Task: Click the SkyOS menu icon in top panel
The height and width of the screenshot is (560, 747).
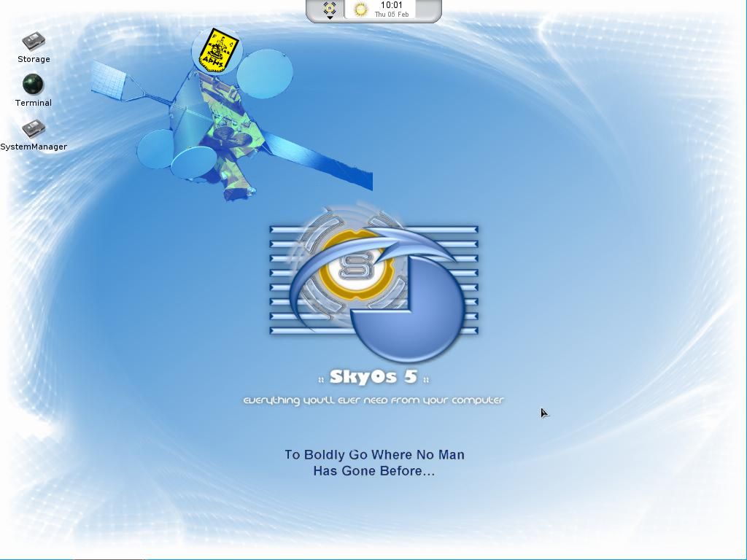Action: point(330,8)
